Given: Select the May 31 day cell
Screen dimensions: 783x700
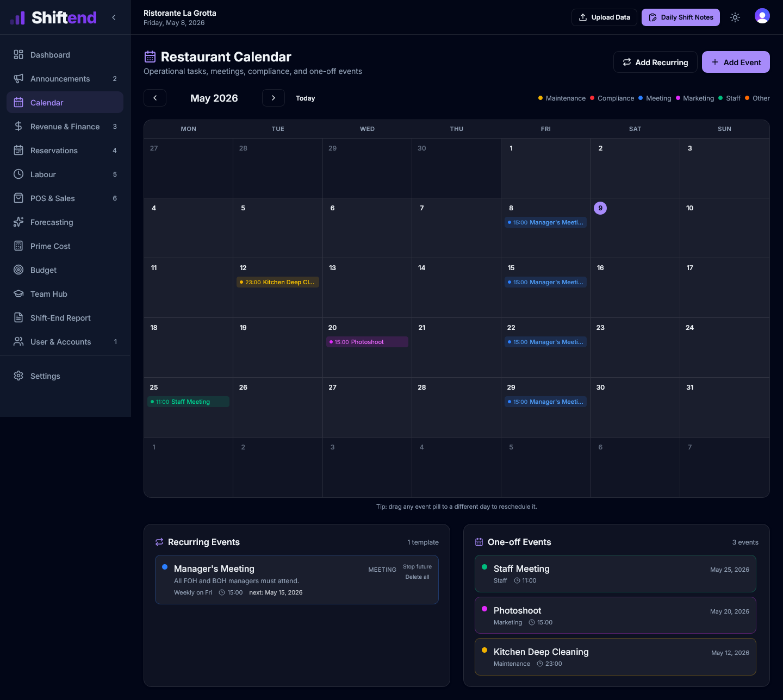Looking at the screenshot, I should (x=724, y=407).
